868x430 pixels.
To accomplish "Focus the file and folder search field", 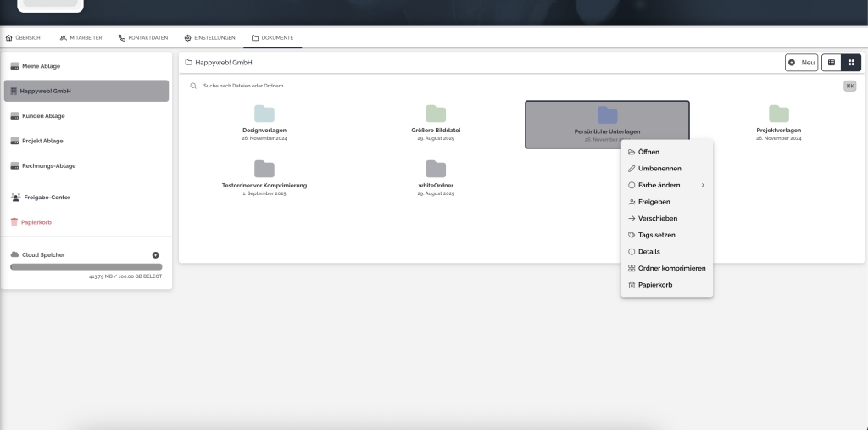I will click(x=515, y=86).
